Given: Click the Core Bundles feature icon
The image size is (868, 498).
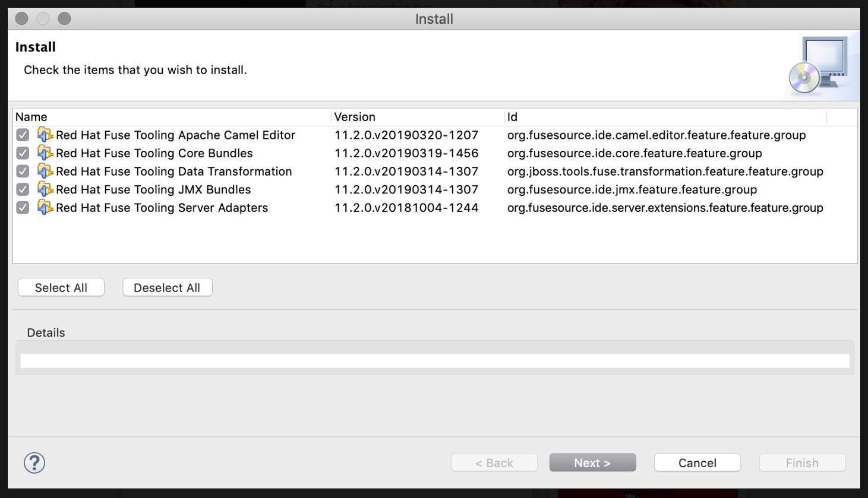Looking at the screenshot, I should (x=45, y=153).
